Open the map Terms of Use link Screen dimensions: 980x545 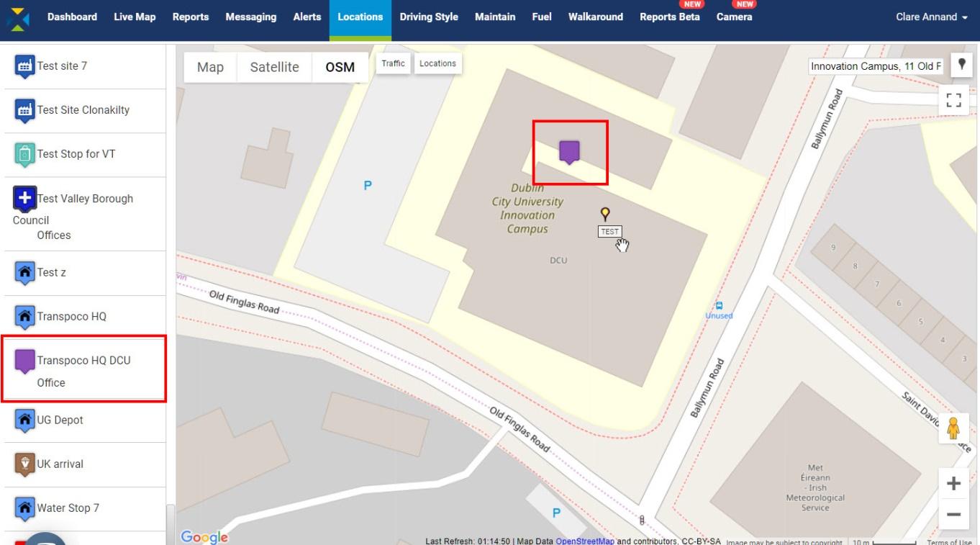[x=949, y=541]
